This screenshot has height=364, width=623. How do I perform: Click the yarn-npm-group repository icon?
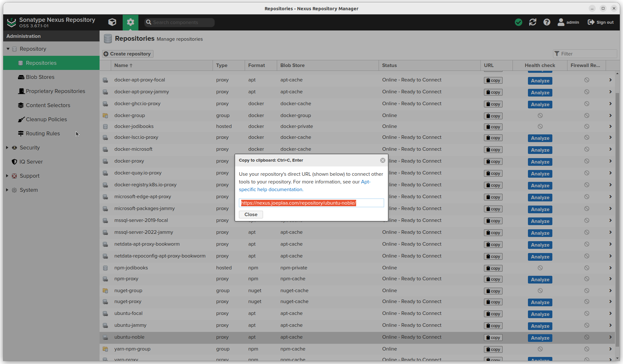pos(105,349)
